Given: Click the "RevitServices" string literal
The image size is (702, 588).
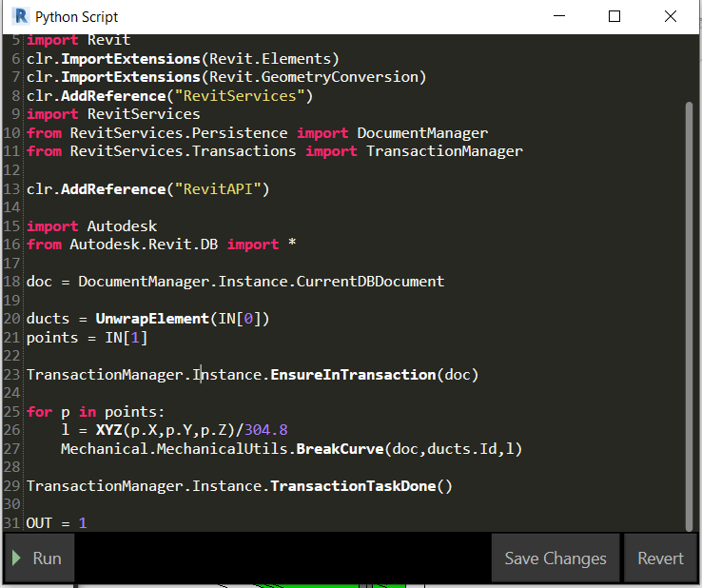Looking at the screenshot, I should point(240,96).
